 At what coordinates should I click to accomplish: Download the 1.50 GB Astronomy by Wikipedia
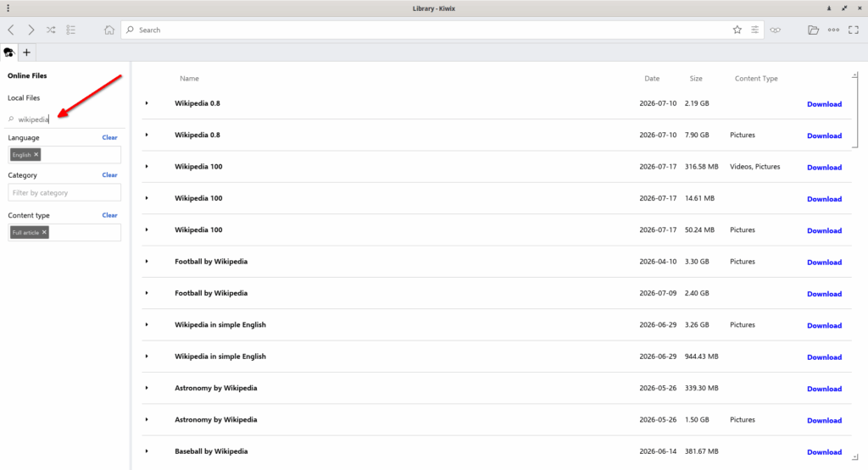(x=824, y=420)
